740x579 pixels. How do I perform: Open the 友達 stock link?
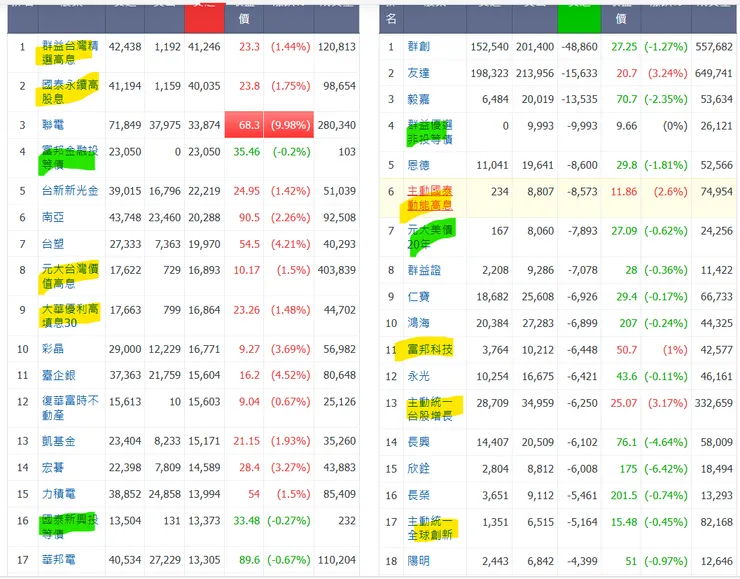point(419,73)
